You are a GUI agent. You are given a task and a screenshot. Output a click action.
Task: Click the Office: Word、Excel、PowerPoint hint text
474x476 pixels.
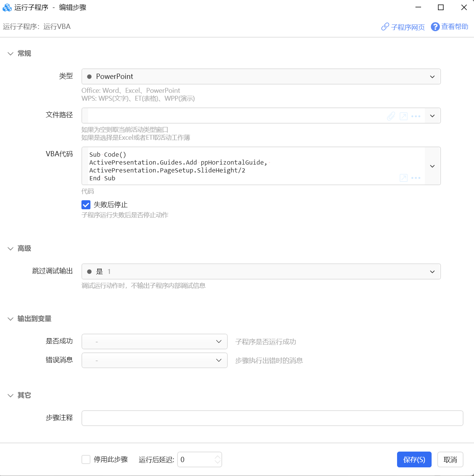click(131, 91)
